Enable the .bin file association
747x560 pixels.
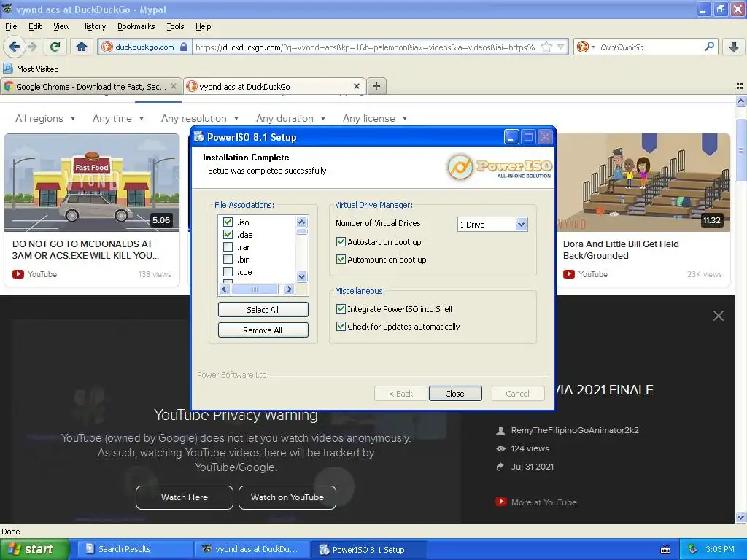tap(228, 260)
